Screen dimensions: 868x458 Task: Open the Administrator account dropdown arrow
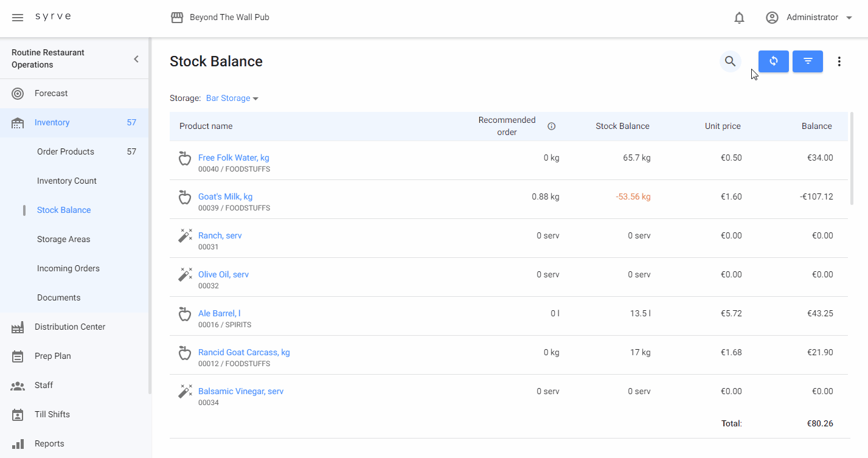849,18
